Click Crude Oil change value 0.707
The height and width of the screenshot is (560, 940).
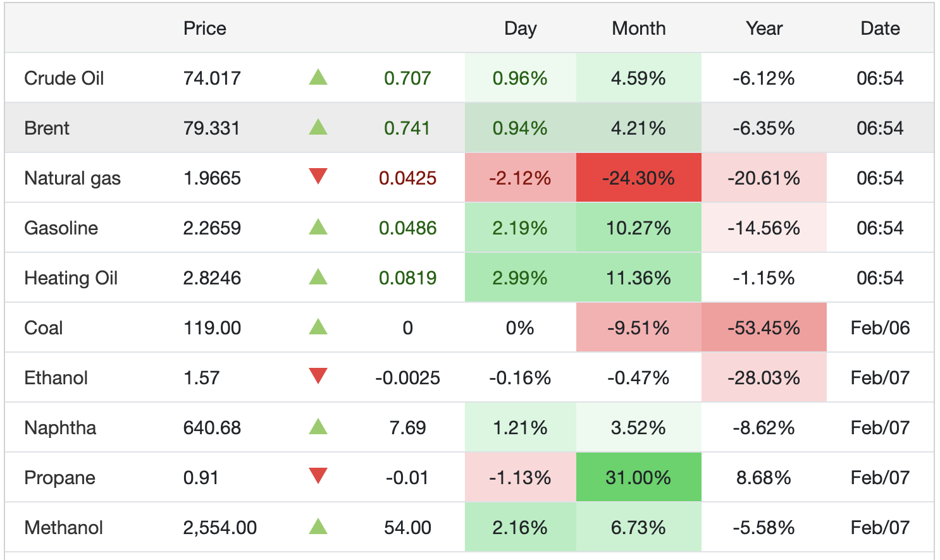[407, 78]
